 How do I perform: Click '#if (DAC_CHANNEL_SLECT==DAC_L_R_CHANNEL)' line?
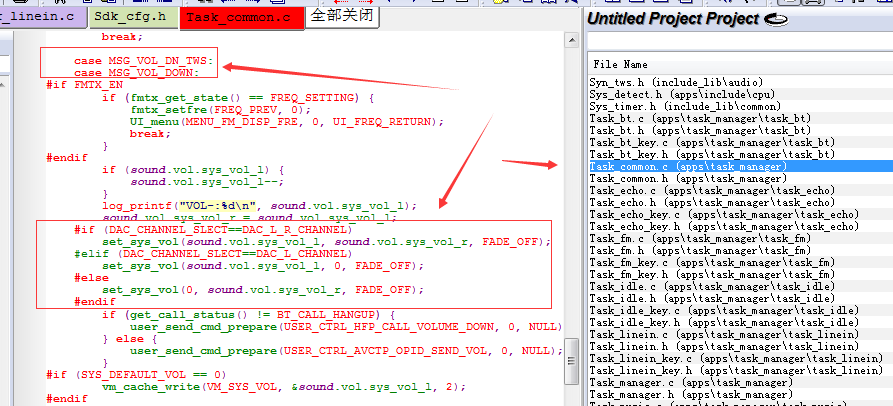click(213, 229)
